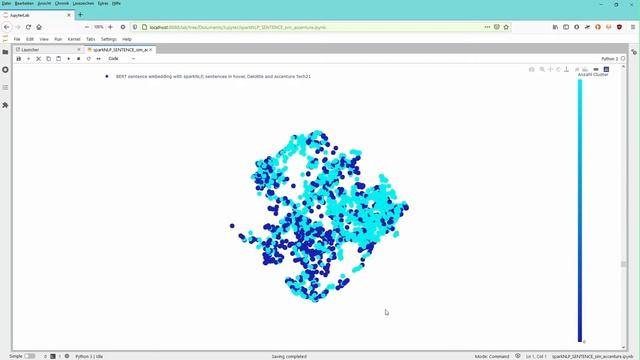Zoom in with the browser plus button
This screenshot has width=640, height=360.
110,27
